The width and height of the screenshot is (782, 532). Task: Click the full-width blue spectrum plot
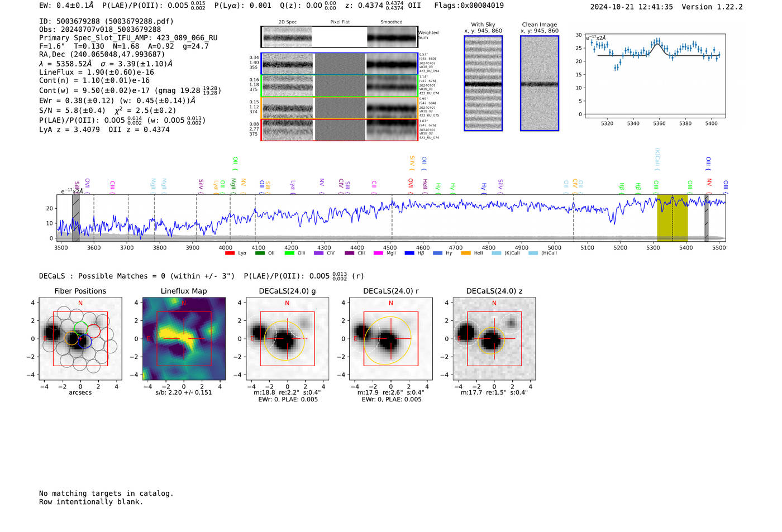[x=391, y=218]
